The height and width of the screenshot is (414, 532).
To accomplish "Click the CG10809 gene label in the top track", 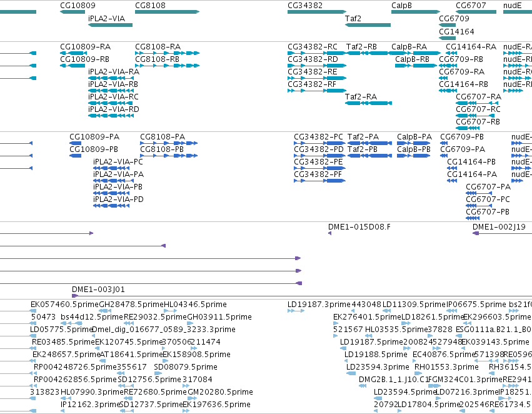I will pyautogui.click(x=78, y=6).
